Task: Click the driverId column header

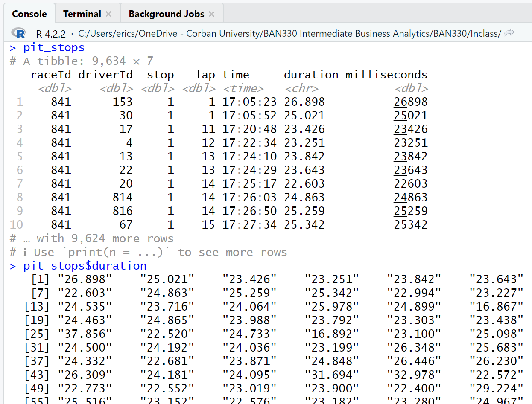Action: (105, 75)
